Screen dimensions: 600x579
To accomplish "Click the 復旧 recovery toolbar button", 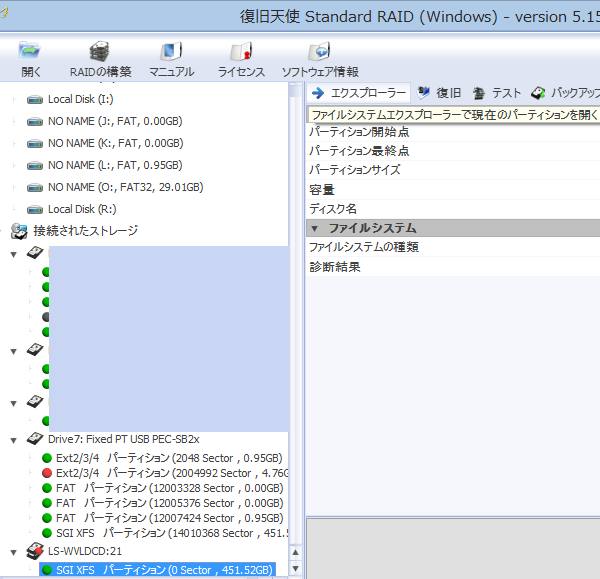I will [x=439, y=93].
